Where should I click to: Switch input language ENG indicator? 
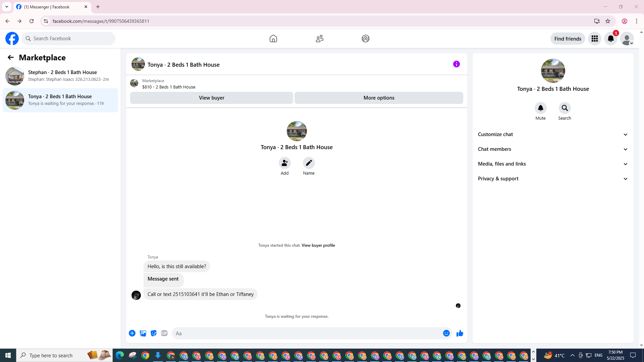(x=599, y=355)
